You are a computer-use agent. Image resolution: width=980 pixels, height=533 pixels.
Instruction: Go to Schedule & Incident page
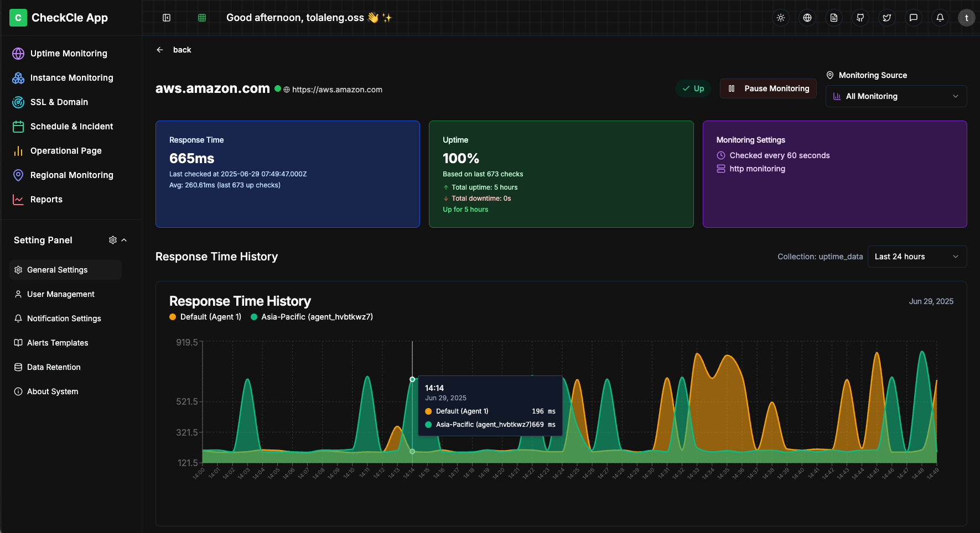72,126
